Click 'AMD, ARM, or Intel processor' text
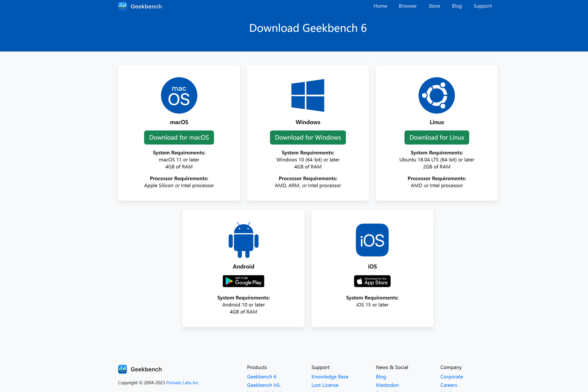Viewport: 588px width, 392px height. click(x=308, y=186)
